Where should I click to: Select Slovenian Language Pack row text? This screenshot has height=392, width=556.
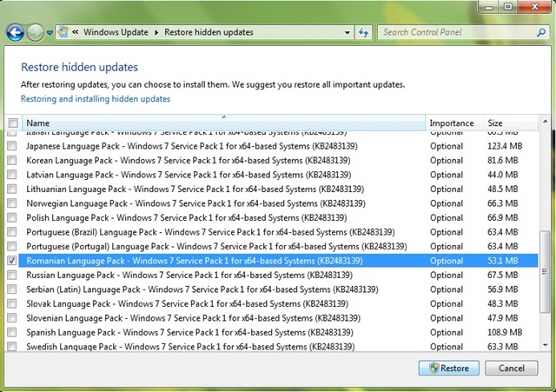click(x=193, y=318)
